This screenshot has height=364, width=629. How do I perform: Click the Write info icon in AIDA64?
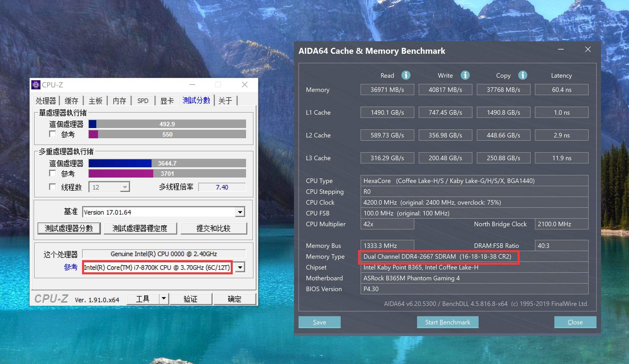pos(465,75)
